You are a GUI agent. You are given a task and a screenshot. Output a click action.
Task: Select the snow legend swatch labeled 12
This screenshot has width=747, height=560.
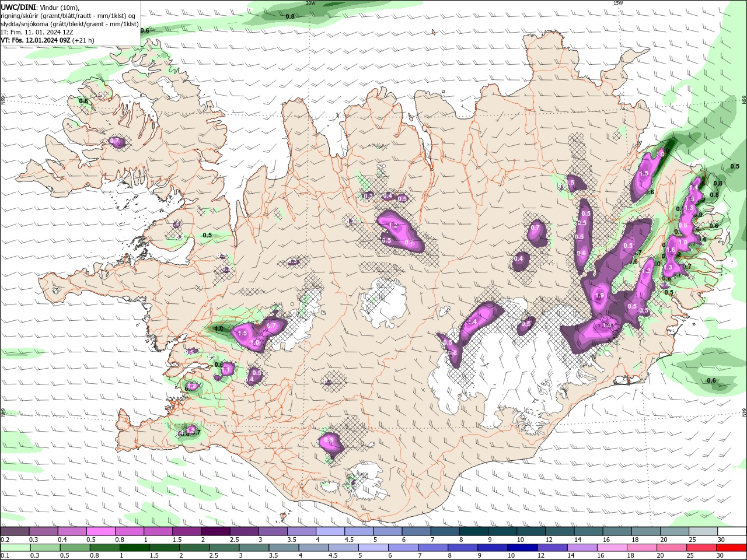point(559,531)
